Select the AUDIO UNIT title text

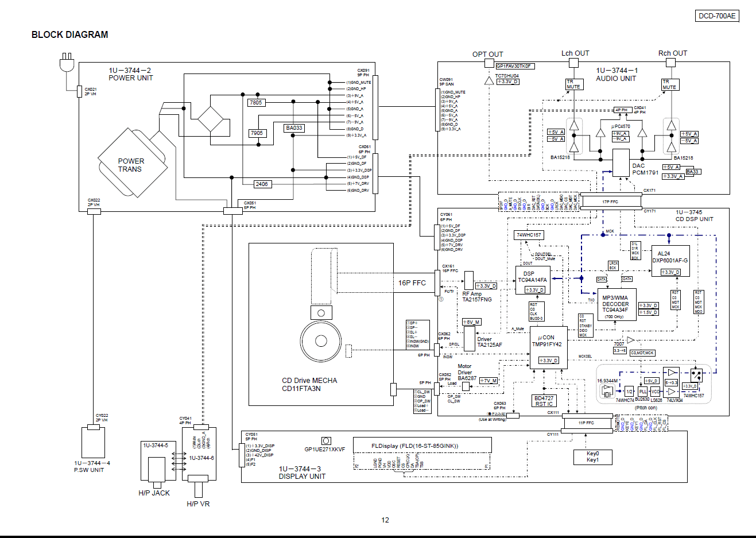pos(616,79)
